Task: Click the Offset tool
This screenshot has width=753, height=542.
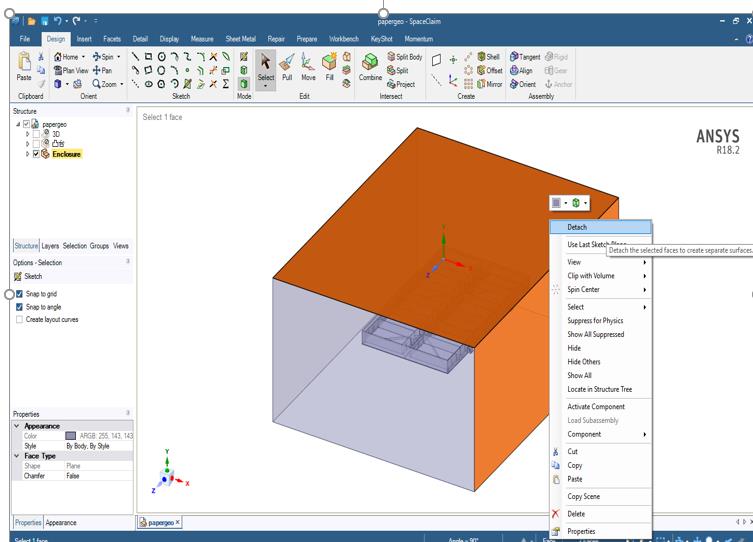Action: 490,70
